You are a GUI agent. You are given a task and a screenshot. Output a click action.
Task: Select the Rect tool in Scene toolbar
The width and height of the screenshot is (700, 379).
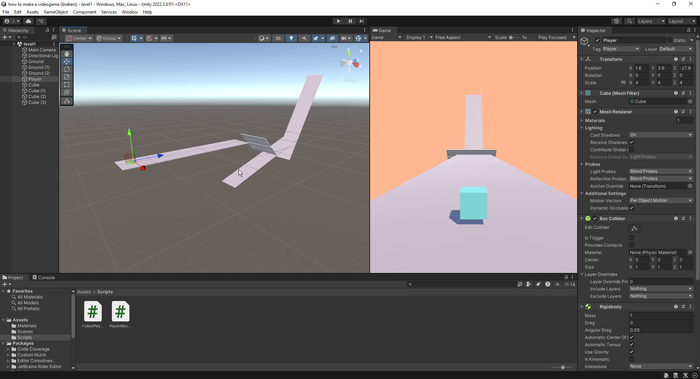(67, 84)
